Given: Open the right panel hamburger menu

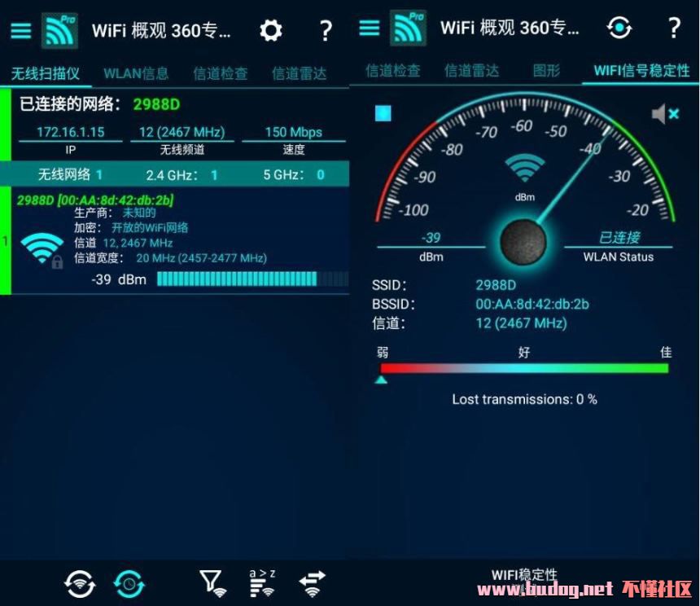Looking at the screenshot, I should coord(370,29).
